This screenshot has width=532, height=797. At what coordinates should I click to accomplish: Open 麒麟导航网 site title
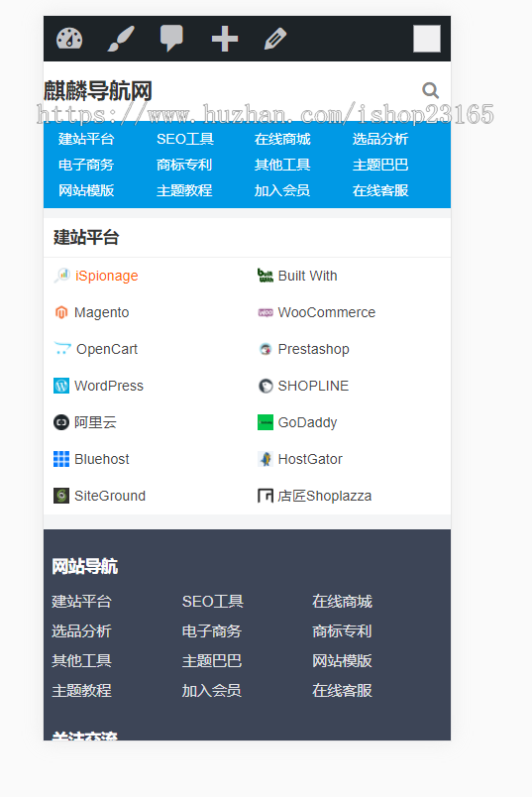click(98, 91)
